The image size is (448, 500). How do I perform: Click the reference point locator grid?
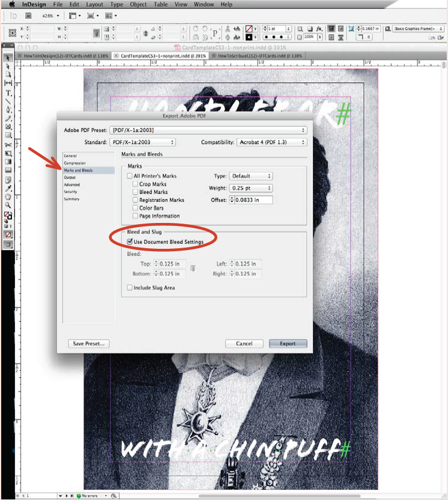tap(13, 33)
